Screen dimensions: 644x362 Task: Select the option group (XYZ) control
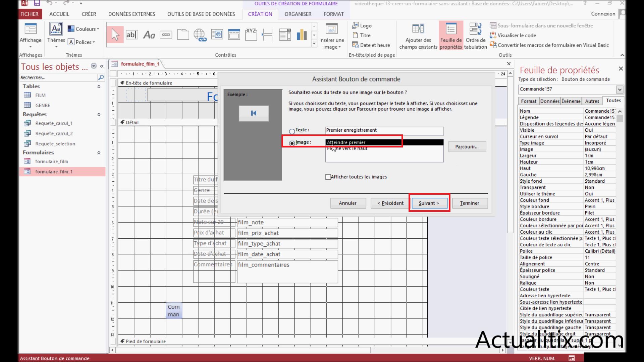251,35
